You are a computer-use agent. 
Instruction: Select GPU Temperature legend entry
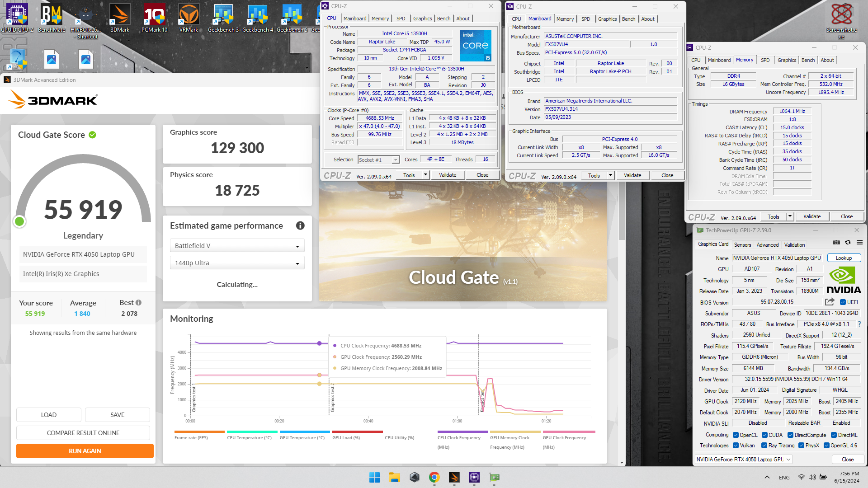304,436
